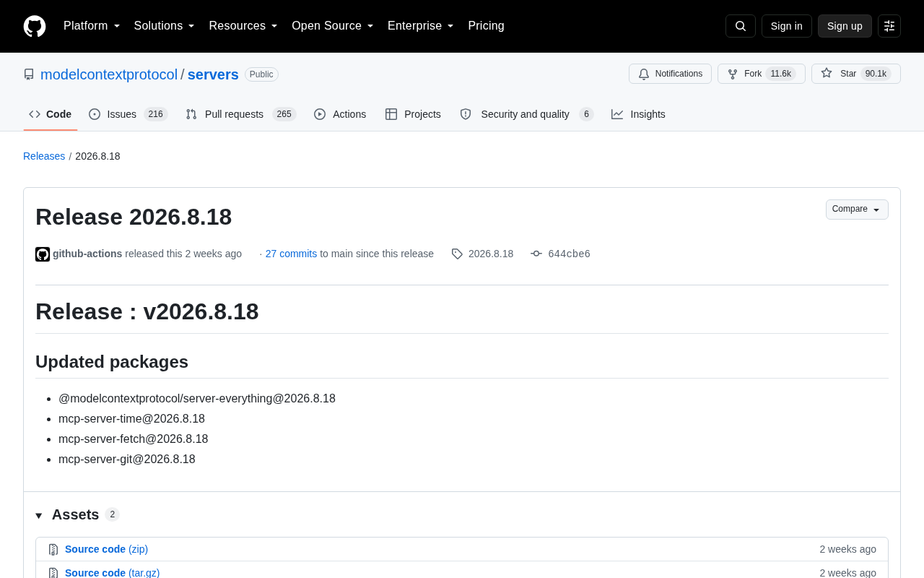
Task: Click the Code brackets icon
Action: 35,114
